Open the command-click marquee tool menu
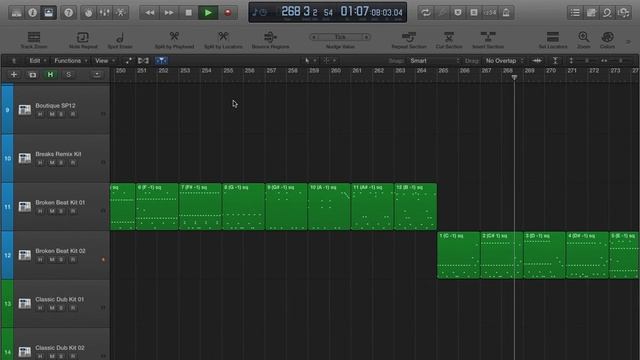 (329, 61)
